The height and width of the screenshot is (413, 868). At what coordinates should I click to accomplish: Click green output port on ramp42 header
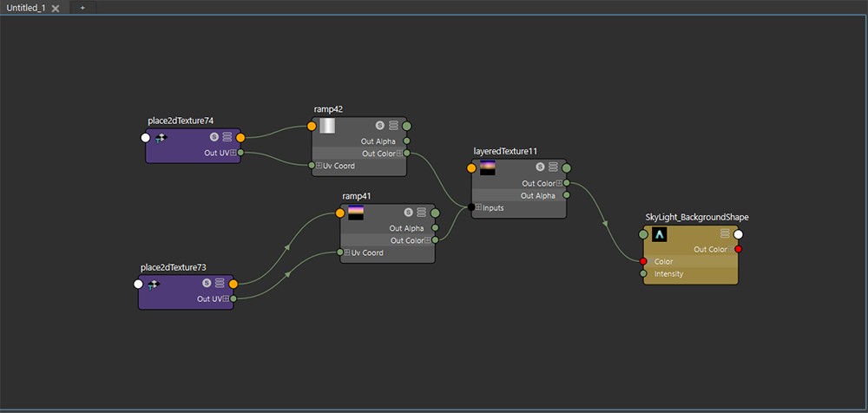pyautogui.click(x=407, y=126)
